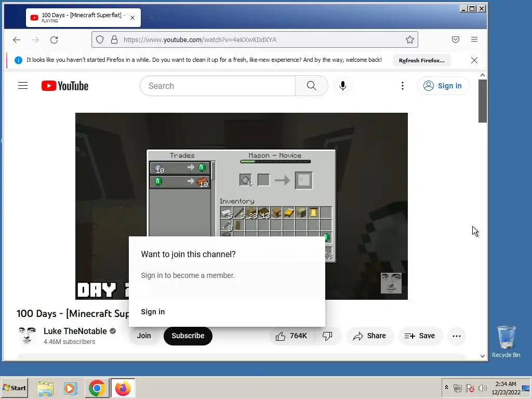Click the video player area
The width and height of the screenshot is (532, 399).
tap(241, 206)
